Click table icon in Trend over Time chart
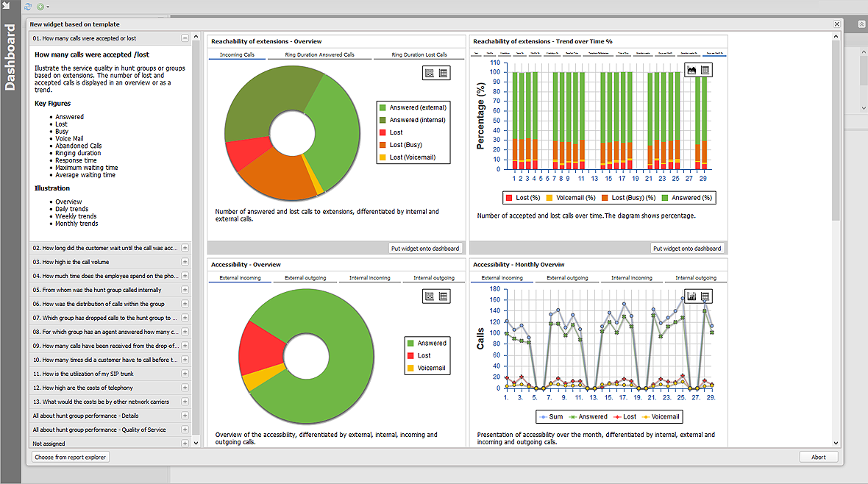 click(x=705, y=70)
